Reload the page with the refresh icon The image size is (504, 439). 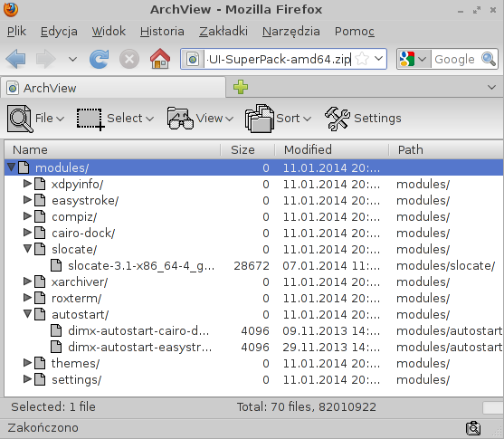coord(99,59)
